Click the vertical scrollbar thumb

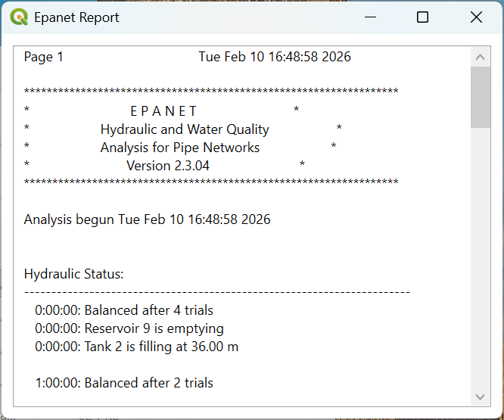(x=480, y=97)
